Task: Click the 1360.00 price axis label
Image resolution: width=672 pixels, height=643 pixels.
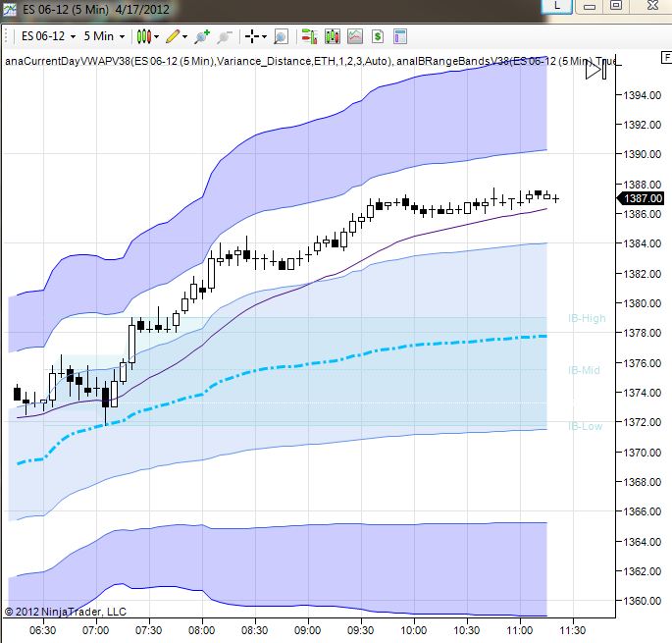Action: (x=642, y=601)
